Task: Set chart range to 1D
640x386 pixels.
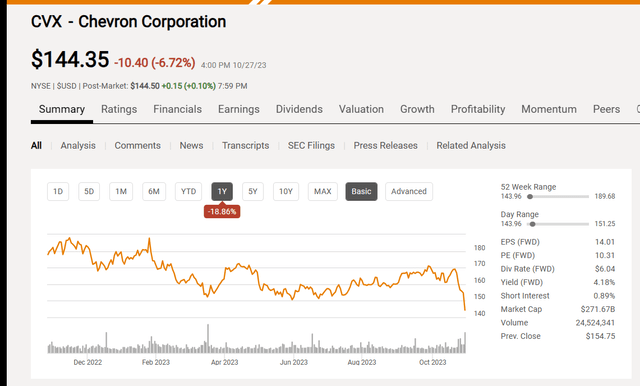Action: click(58, 191)
